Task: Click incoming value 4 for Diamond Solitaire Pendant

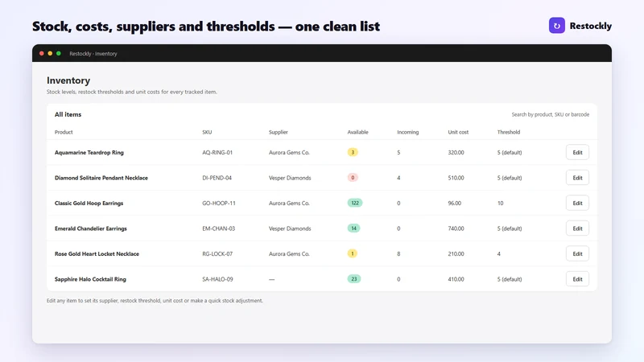Action: click(x=398, y=178)
